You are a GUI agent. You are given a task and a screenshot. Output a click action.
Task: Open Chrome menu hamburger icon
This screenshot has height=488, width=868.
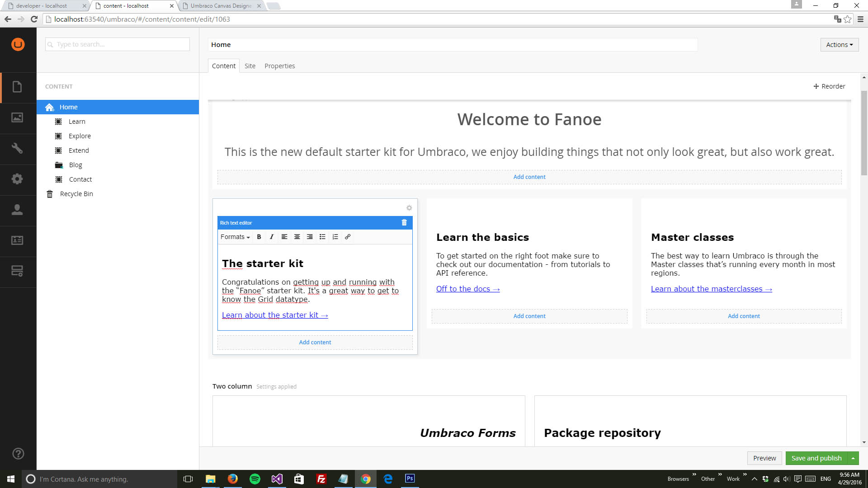[860, 19]
